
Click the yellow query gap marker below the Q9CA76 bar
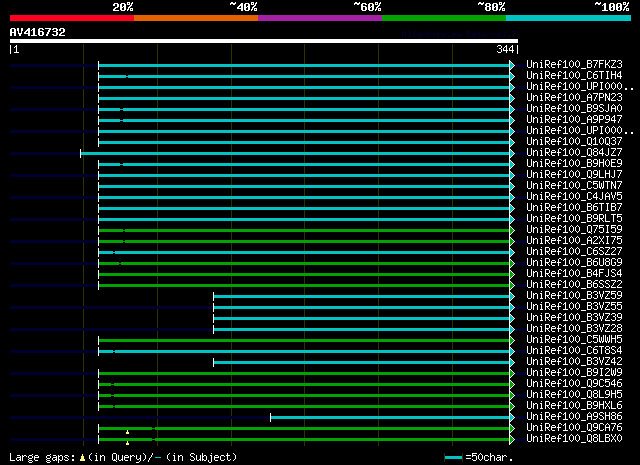coord(127,432)
